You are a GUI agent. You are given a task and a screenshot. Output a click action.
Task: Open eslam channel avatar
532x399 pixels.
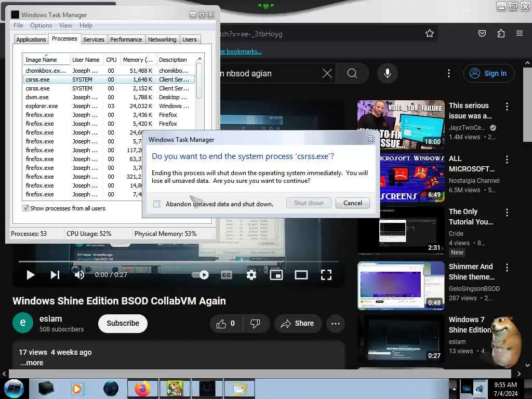23,323
